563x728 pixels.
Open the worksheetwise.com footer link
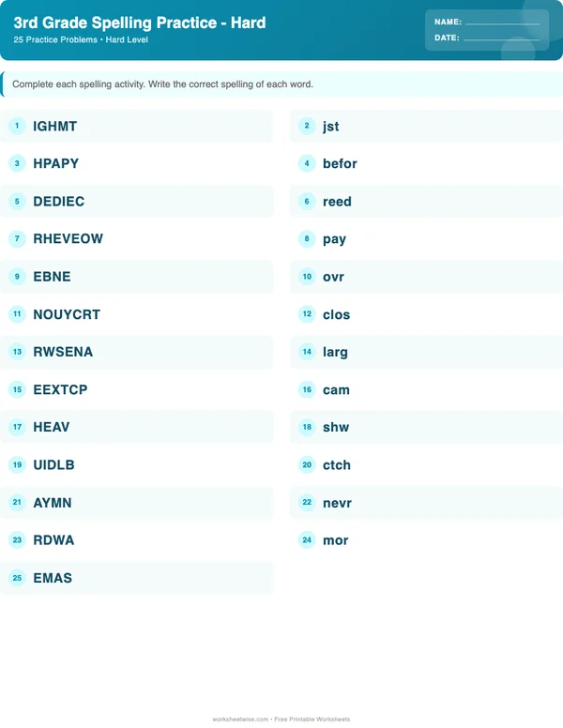click(240, 720)
